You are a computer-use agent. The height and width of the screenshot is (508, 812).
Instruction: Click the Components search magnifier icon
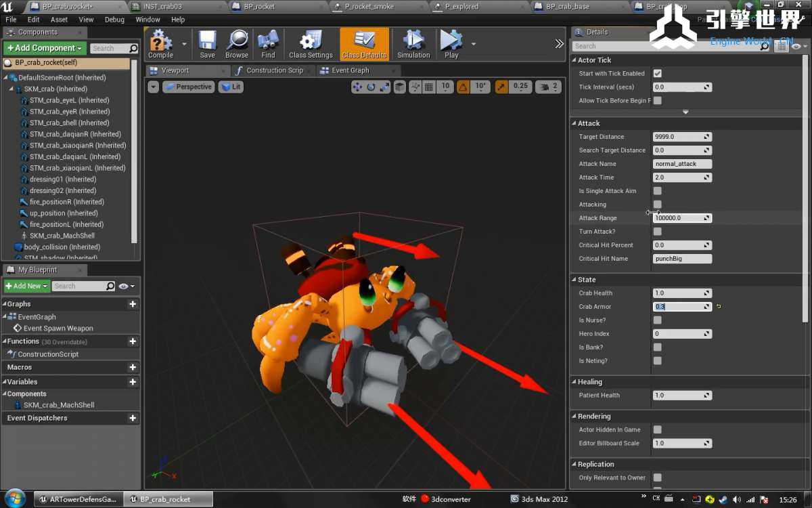tap(133, 48)
